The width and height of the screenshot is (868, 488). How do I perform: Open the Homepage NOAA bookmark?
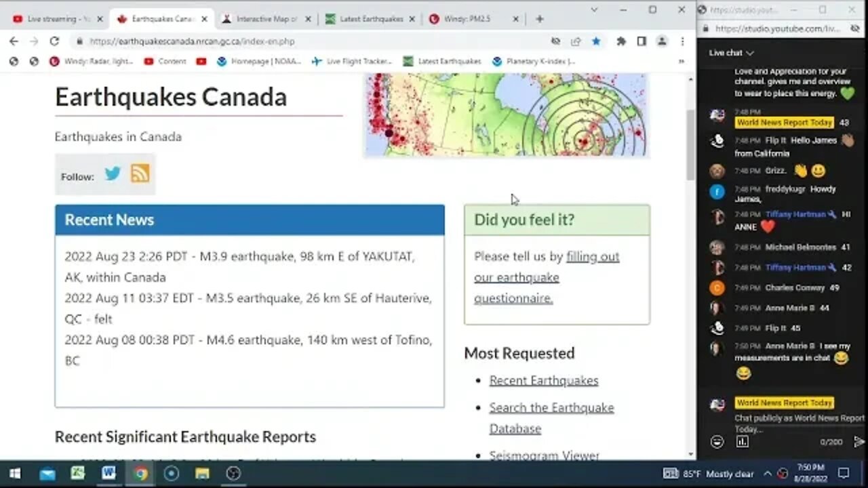coord(258,61)
